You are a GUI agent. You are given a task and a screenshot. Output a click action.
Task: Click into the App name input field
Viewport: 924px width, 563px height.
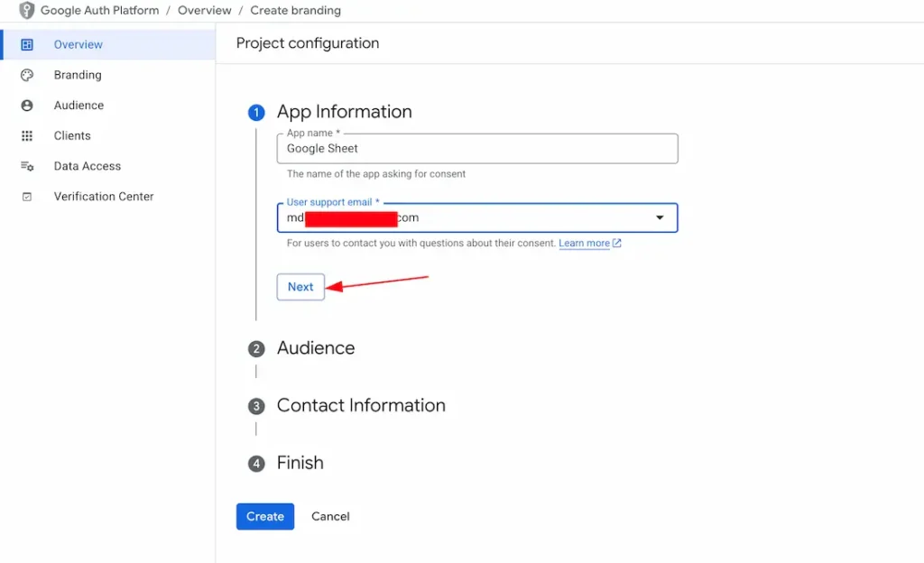[477, 149]
